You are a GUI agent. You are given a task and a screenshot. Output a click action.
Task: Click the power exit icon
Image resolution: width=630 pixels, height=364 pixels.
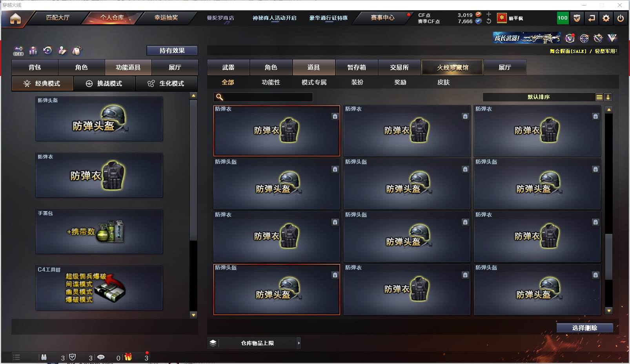[621, 18]
